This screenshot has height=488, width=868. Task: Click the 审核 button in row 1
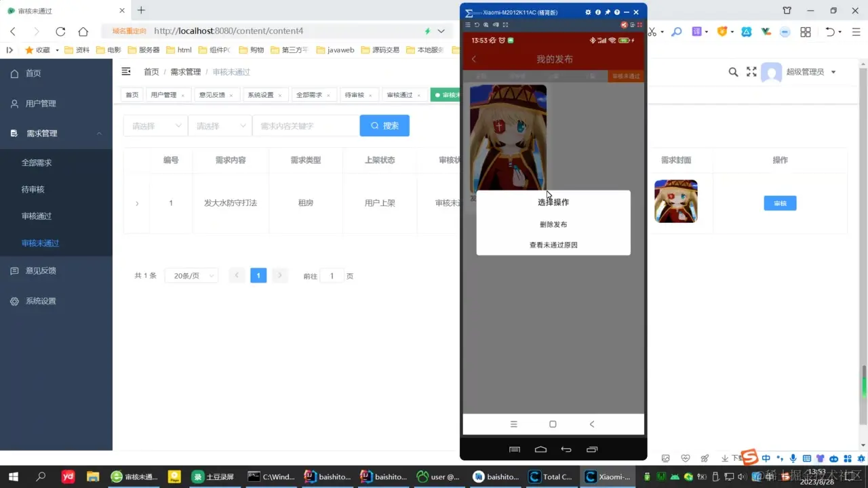tap(780, 203)
